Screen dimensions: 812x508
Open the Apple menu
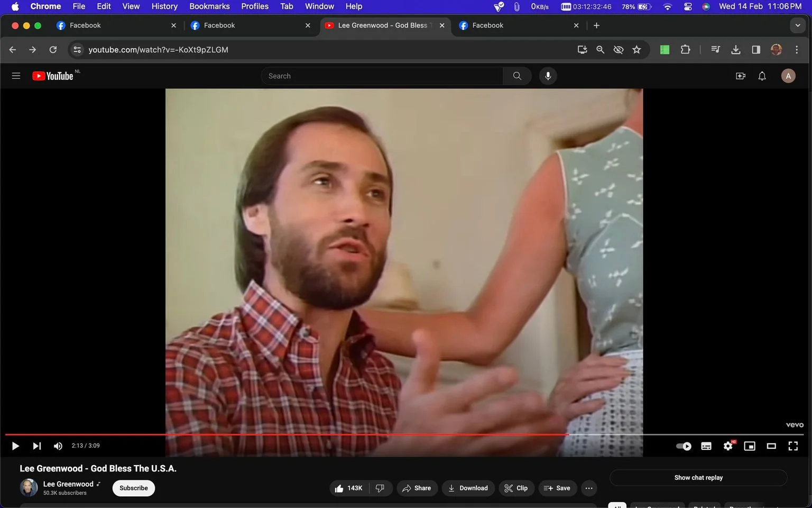click(x=15, y=6)
